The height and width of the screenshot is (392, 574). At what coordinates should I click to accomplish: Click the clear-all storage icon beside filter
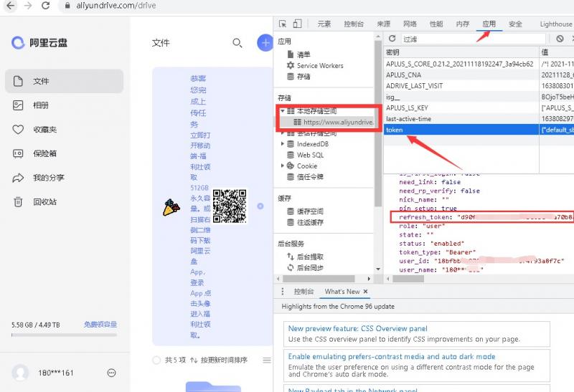560,39
